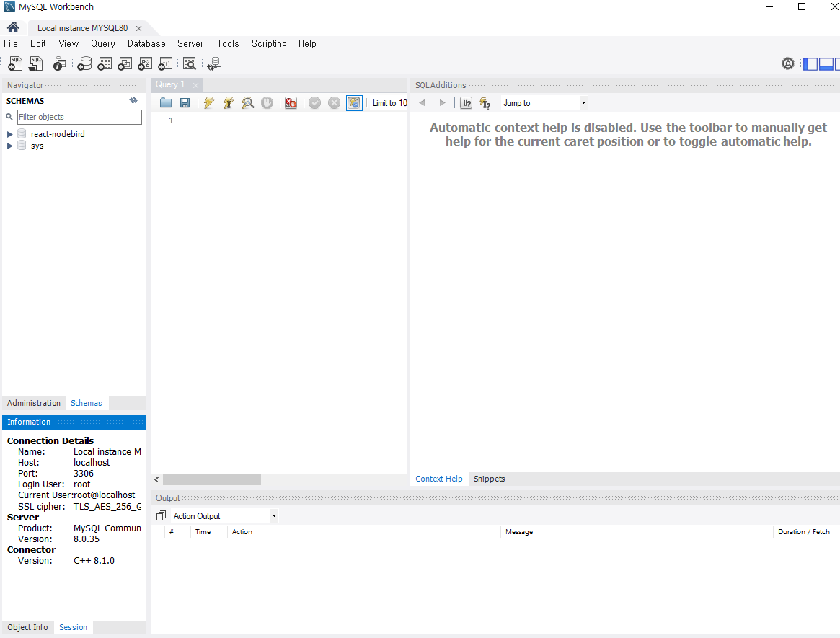Toggle the left sidebar panel

click(810, 63)
